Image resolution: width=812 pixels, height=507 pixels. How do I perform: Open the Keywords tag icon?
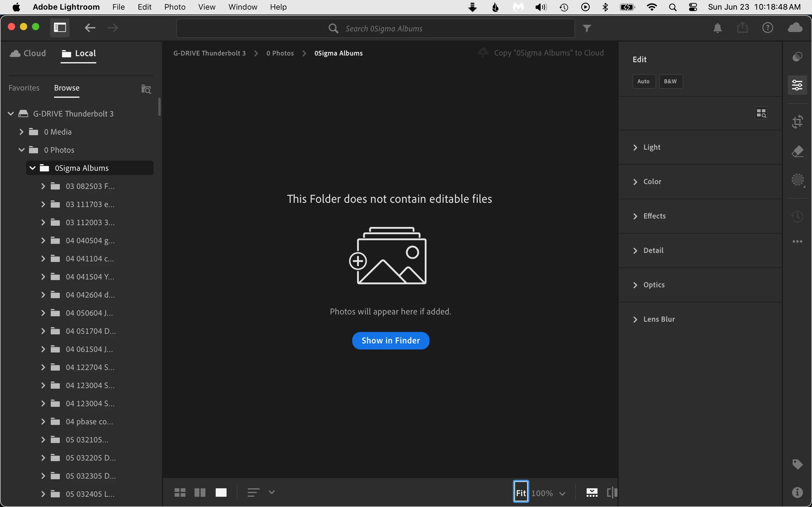(797, 464)
